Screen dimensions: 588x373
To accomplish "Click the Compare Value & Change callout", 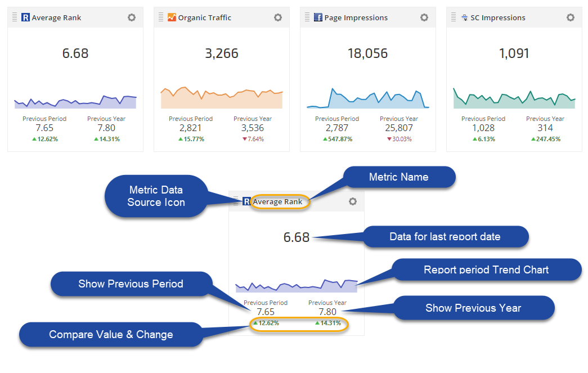I will coord(111,335).
